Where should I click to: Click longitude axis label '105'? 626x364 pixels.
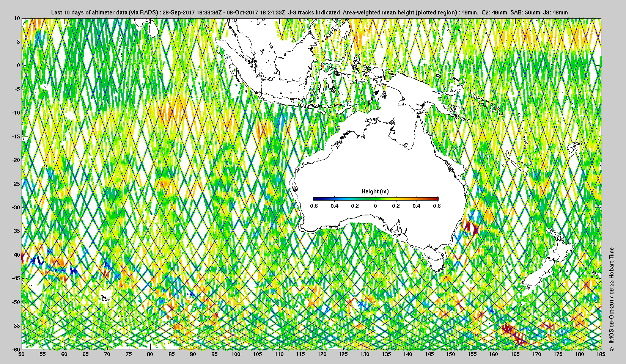[258, 354]
